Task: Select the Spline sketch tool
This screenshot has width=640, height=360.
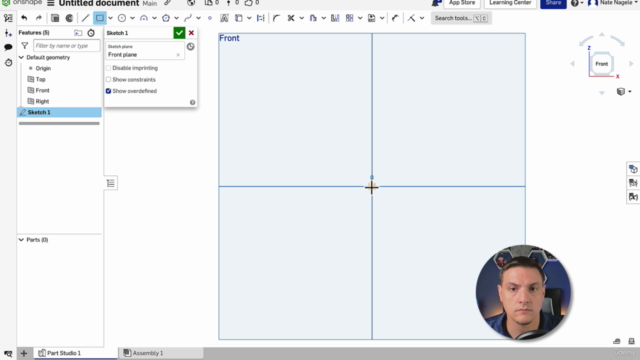Action: [x=188, y=18]
